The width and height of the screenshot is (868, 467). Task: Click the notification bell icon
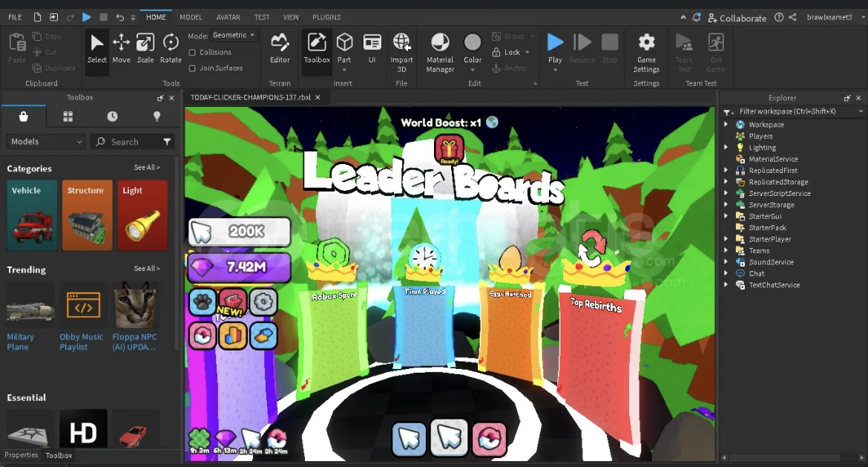(x=697, y=18)
